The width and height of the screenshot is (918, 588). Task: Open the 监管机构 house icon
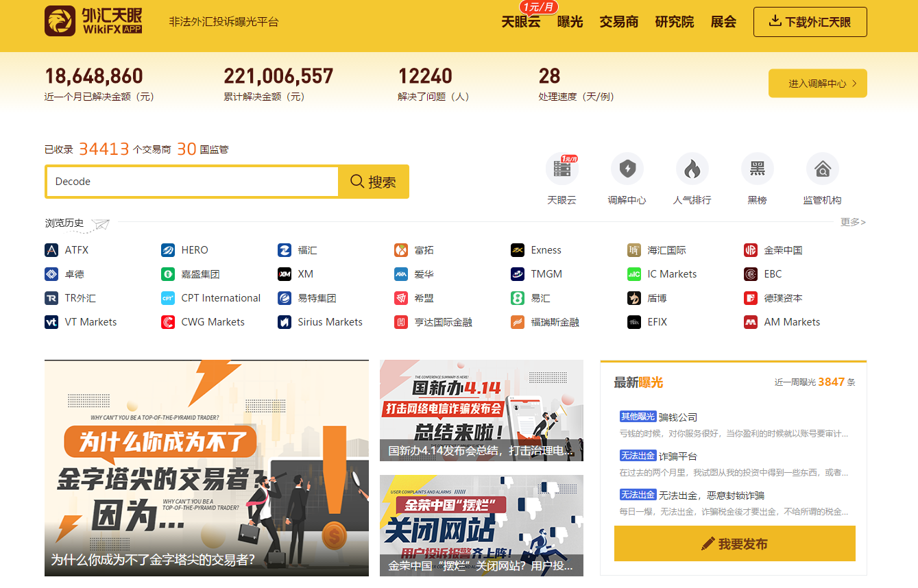pos(823,169)
